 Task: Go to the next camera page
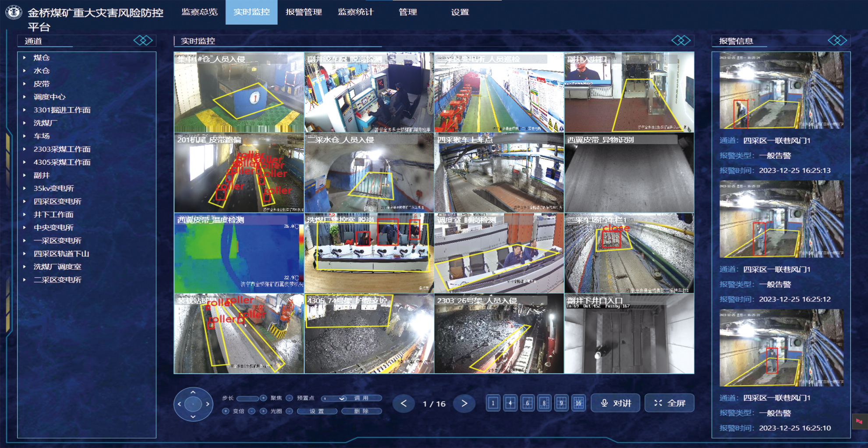coord(464,404)
